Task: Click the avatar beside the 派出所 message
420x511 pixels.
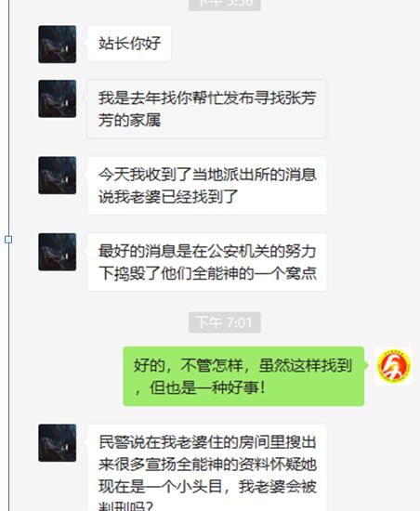Action: pyautogui.click(x=58, y=176)
